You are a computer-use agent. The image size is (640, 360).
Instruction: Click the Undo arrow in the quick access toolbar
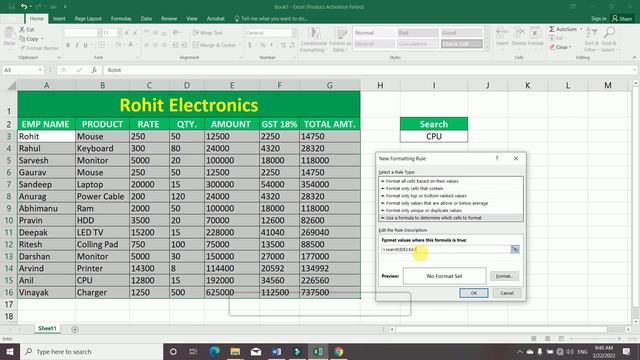24,7
